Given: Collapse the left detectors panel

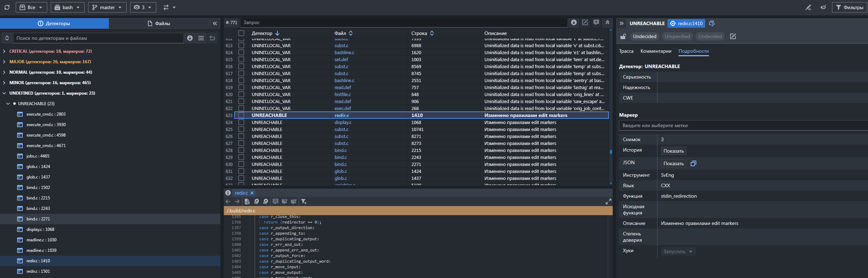Looking at the screenshot, I should [215, 23].
